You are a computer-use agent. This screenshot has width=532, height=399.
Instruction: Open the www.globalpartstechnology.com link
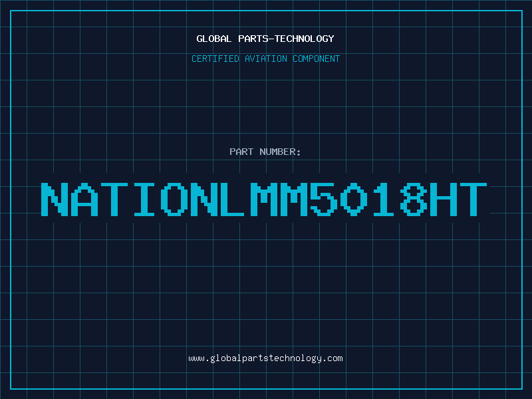coord(265,358)
